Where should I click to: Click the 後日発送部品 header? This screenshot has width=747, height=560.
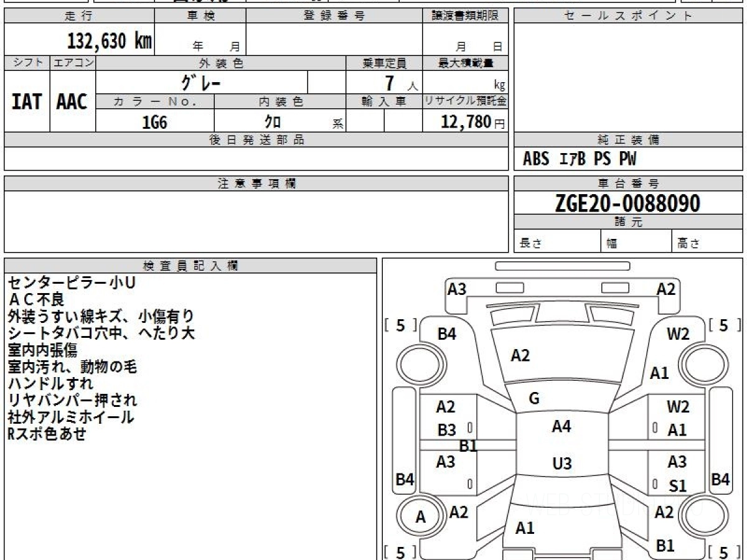(256, 140)
